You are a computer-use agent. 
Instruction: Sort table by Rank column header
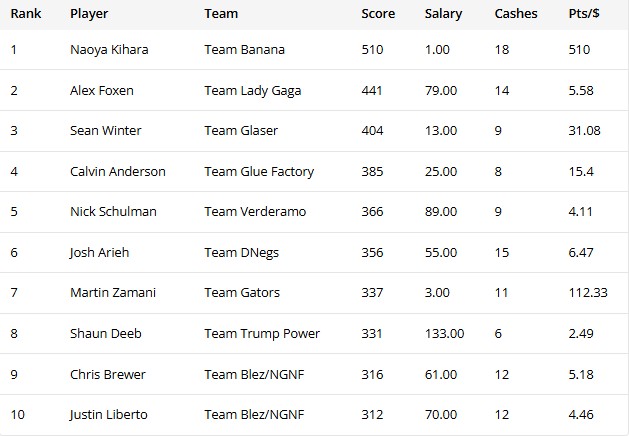tap(26, 14)
